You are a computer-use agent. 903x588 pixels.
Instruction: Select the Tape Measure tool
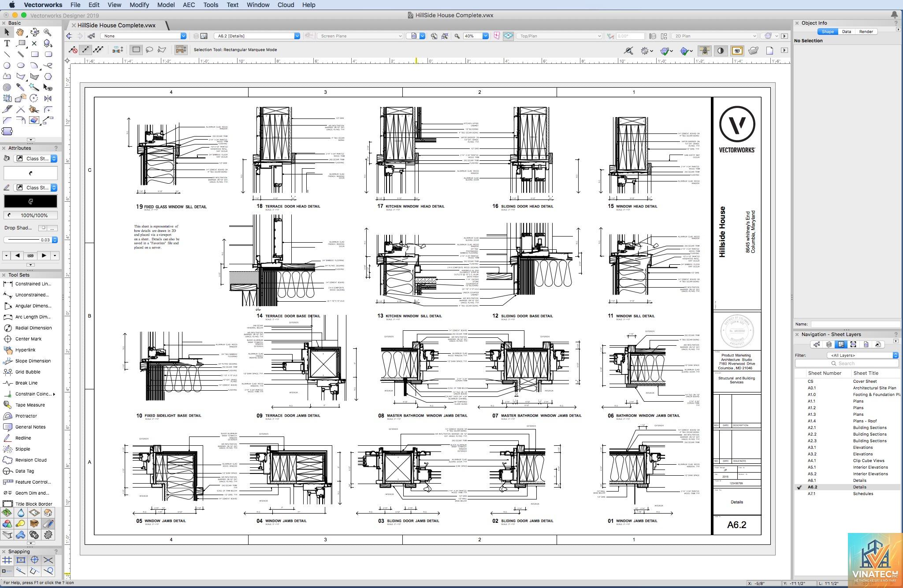point(26,405)
